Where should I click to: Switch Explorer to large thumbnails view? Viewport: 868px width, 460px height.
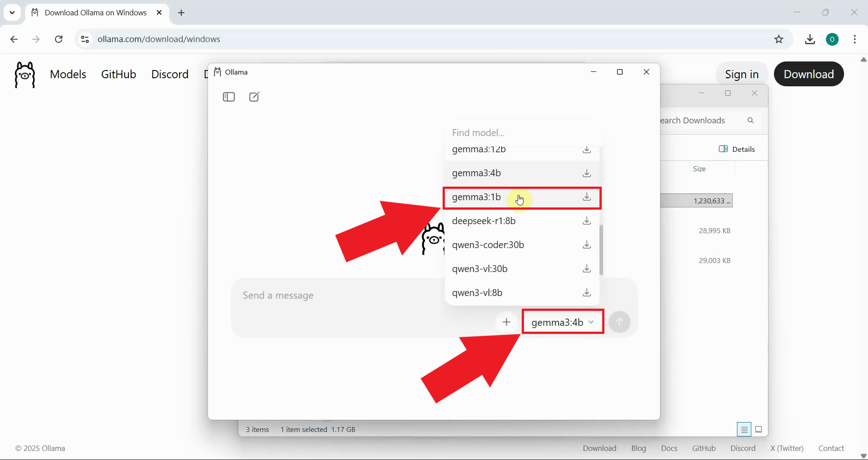759,429
